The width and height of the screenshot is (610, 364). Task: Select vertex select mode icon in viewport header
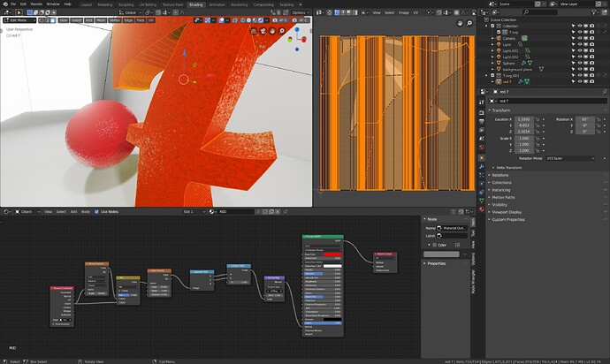coord(42,20)
